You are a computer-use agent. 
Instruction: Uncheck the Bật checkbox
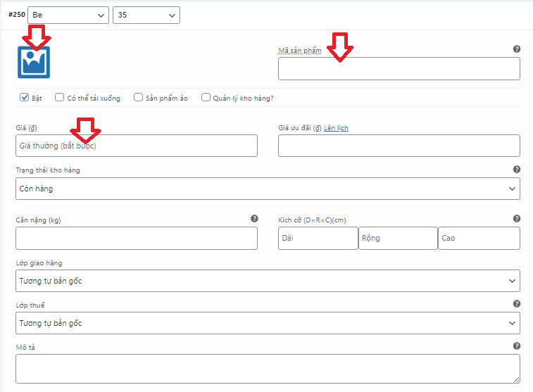(x=24, y=98)
